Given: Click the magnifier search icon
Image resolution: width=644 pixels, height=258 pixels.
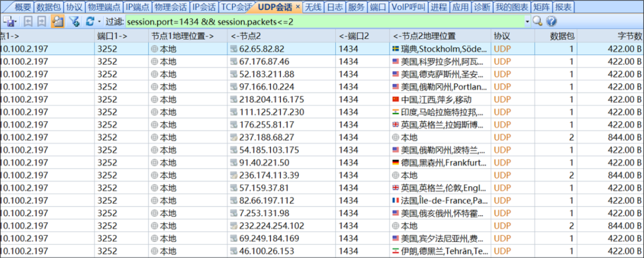Looking at the screenshot, I should (x=537, y=21).
